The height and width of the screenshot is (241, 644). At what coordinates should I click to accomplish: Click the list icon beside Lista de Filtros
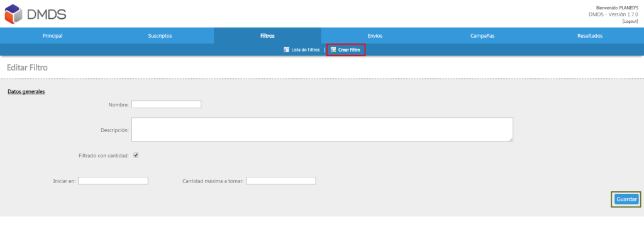click(286, 50)
